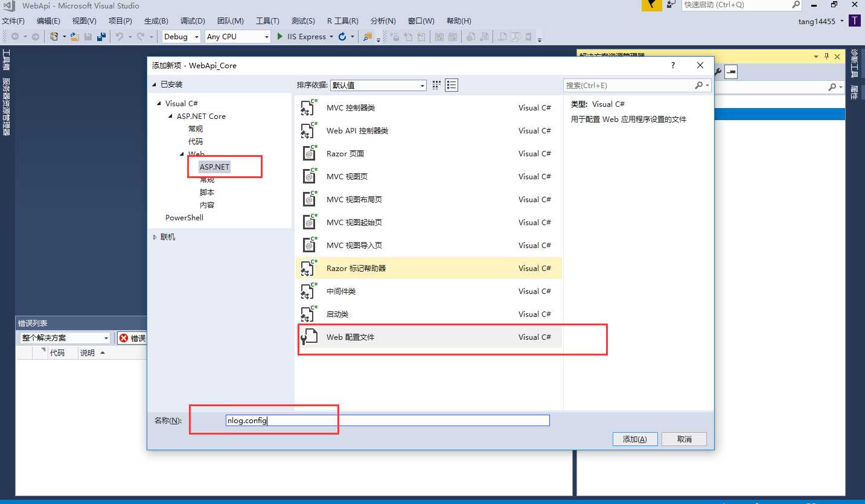
Task: Select the PowerShell tree item
Action: [x=184, y=218]
